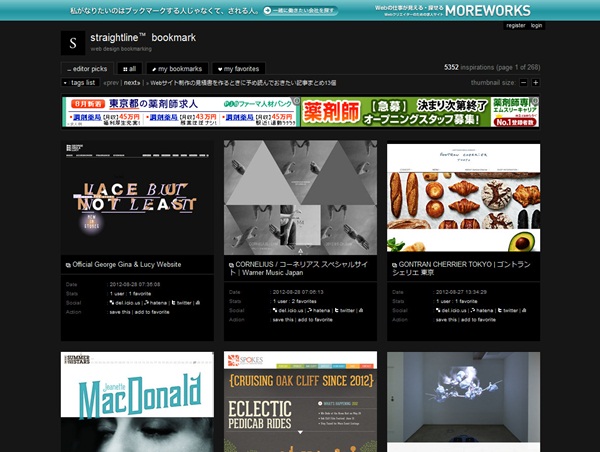This screenshot has width=600, height=452.
Task: Click the date 2012-08-27 13:34:29
Action: (x=461, y=292)
